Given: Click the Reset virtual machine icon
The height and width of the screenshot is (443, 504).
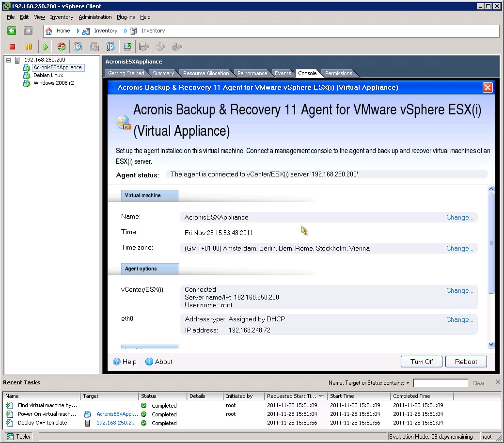Looking at the screenshot, I should [62, 47].
